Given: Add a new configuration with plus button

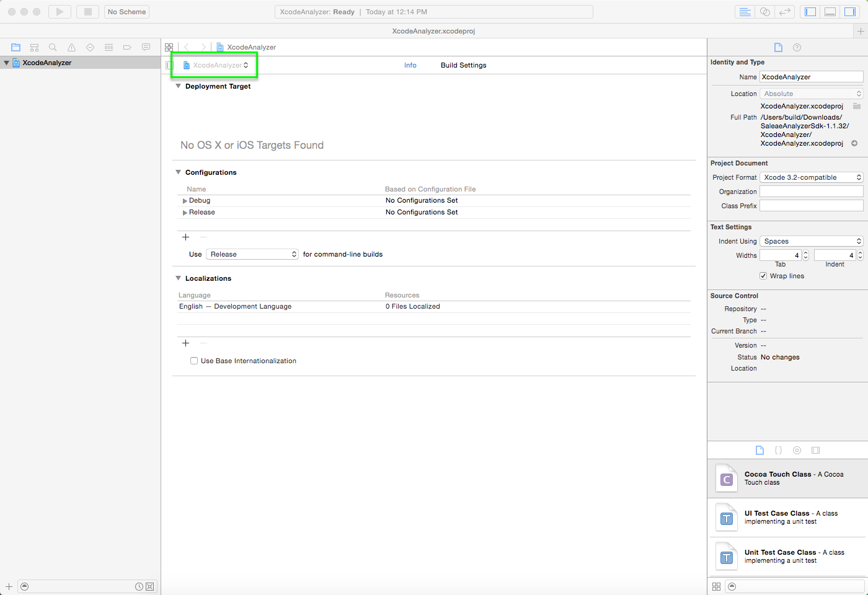Looking at the screenshot, I should (x=185, y=237).
